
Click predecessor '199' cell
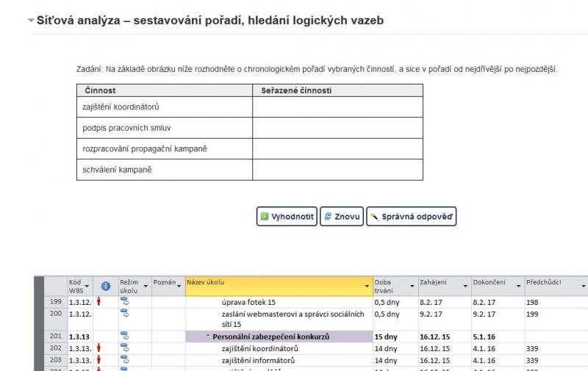(x=532, y=314)
